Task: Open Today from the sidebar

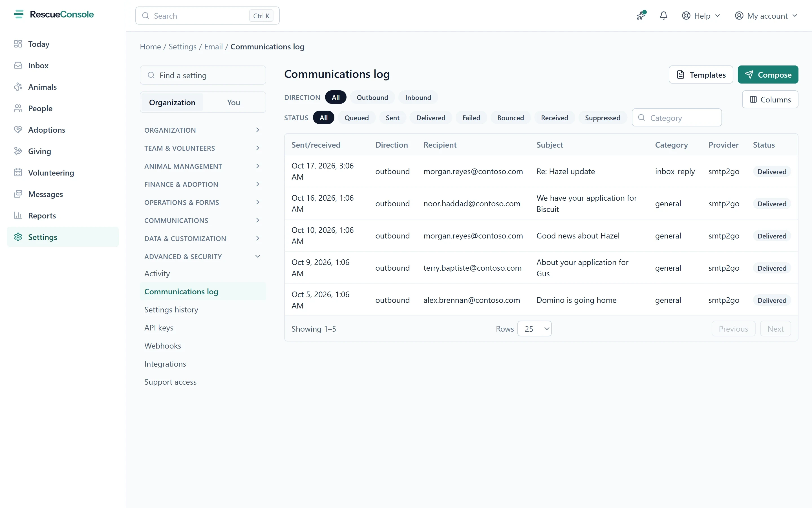Action: click(63, 44)
